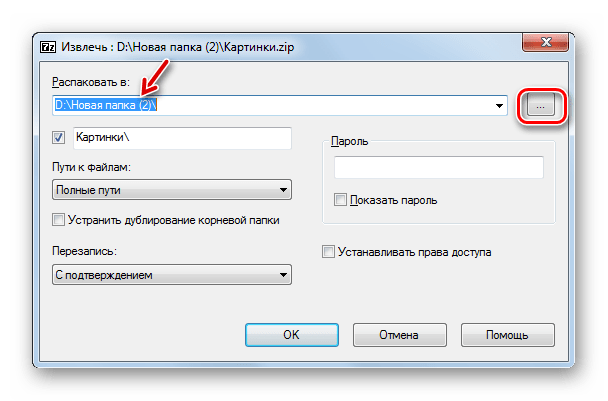Open the Перезапись dropdown (С подтверждением)

[x=172, y=275]
